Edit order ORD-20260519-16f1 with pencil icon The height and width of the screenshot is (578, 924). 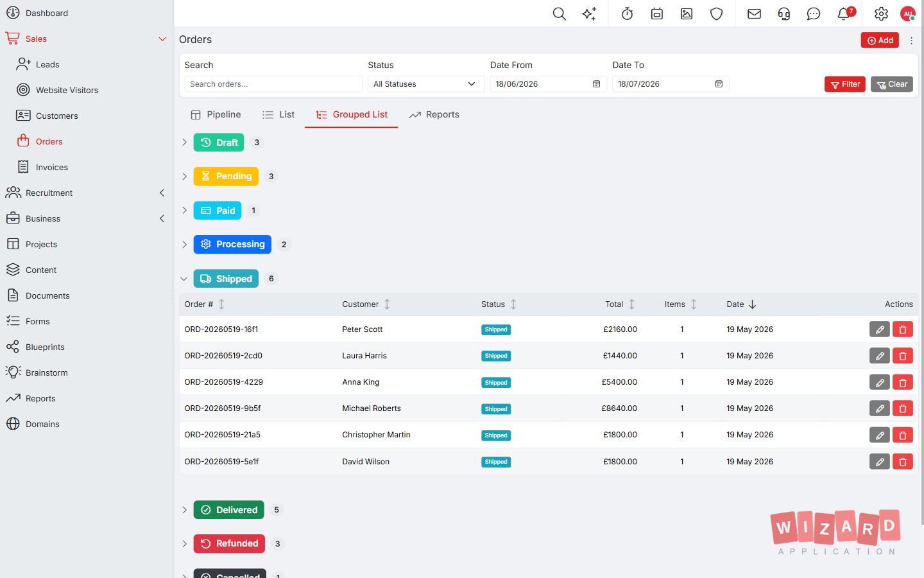pyautogui.click(x=880, y=329)
